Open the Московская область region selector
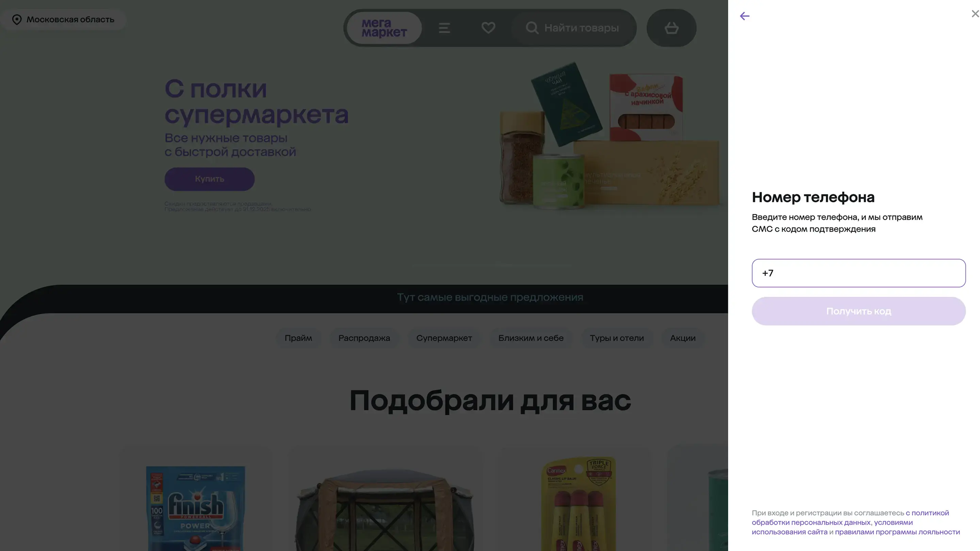This screenshot has width=980, height=551. (70, 19)
